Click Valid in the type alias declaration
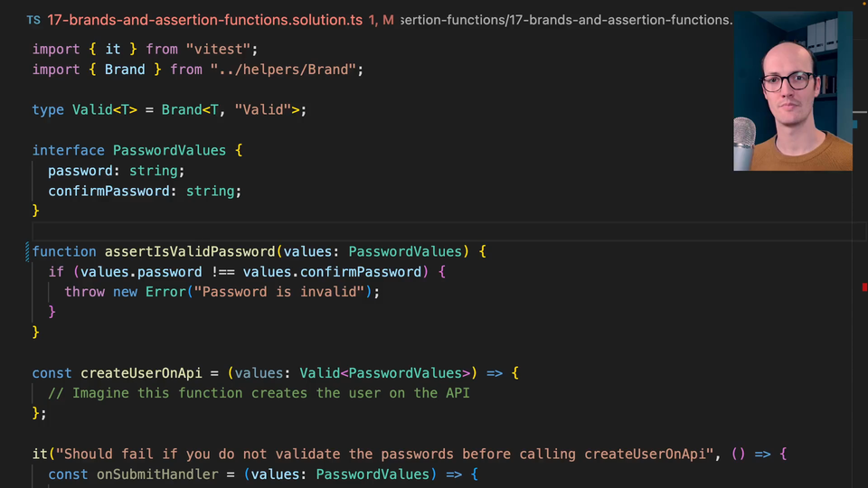The image size is (868, 488). (x=92, y=109)
